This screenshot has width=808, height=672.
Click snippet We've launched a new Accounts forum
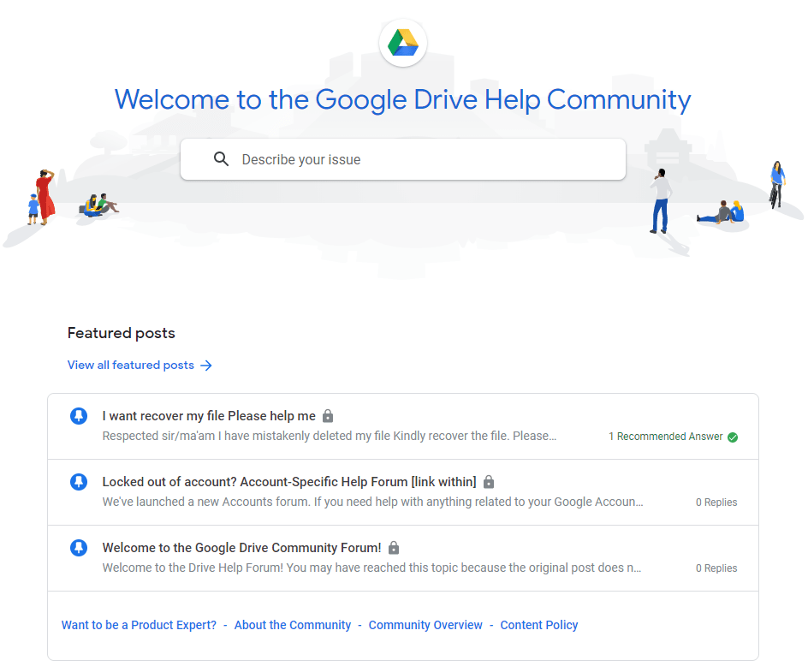tap(372, 502)
